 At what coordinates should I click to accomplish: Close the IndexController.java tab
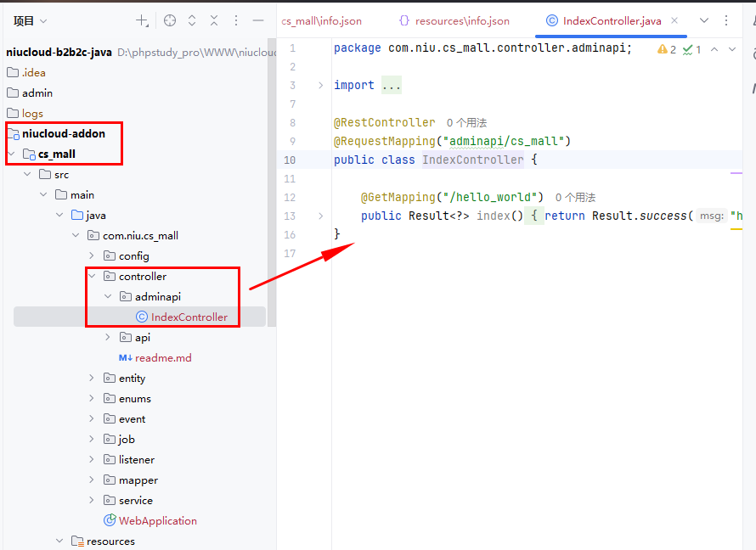[674, 20]
